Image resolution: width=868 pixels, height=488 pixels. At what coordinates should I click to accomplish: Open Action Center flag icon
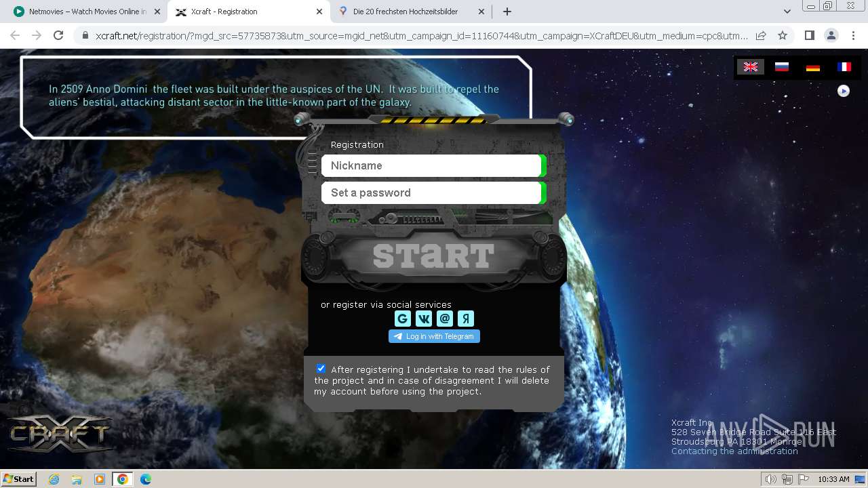[803, 479]
